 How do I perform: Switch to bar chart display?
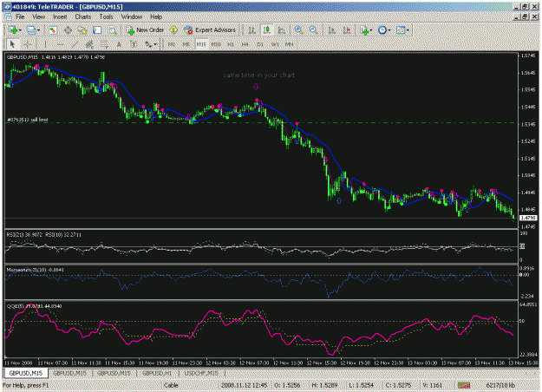(252, 30)
